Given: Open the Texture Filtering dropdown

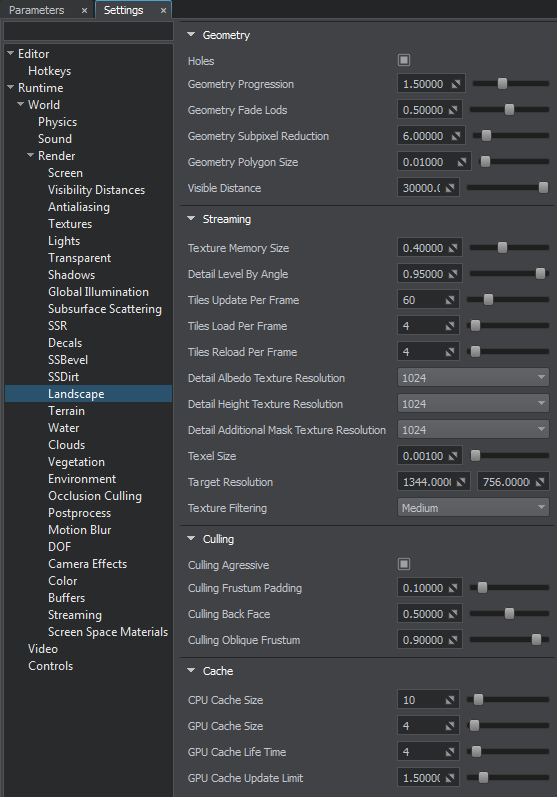Looking at the screenshot, I should click(x=473, y=507).
